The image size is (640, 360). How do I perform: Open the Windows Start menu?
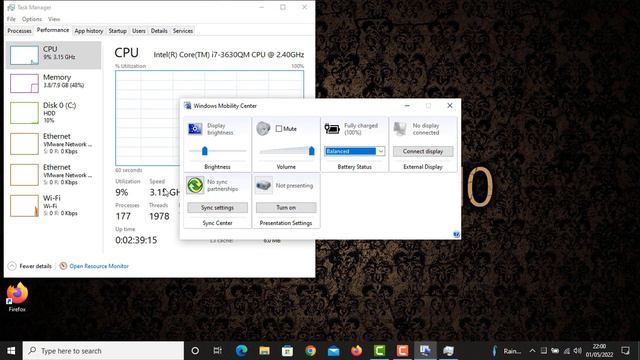click(11, 351)
